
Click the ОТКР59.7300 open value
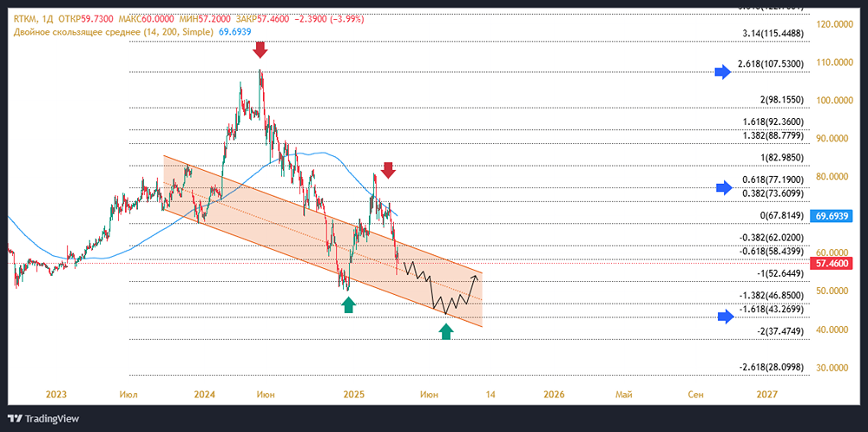[85, 19]
